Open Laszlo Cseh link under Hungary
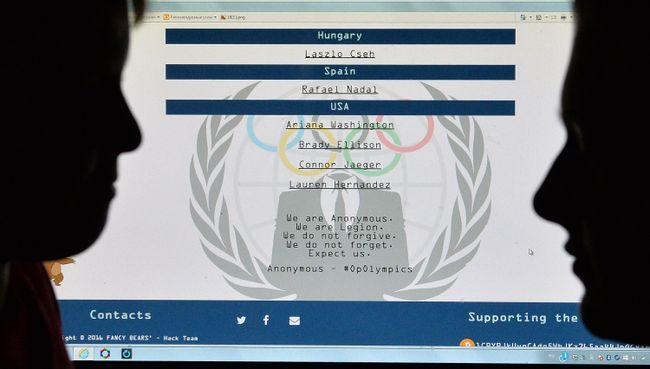 pyautogui.click(x=340, y=54)
